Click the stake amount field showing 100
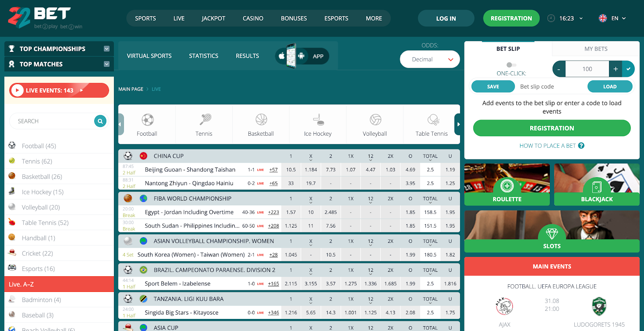644x331 pixels. click(587, 69)
